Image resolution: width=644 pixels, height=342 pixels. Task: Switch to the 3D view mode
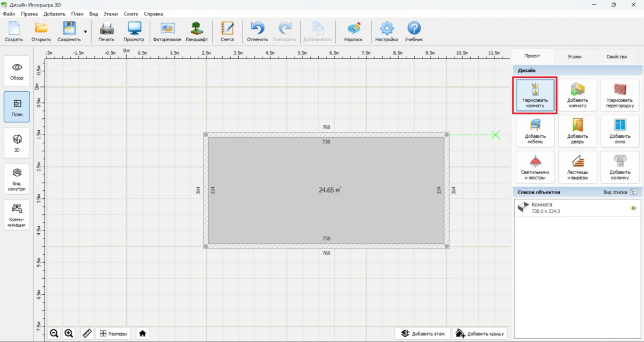click(17, 143)
